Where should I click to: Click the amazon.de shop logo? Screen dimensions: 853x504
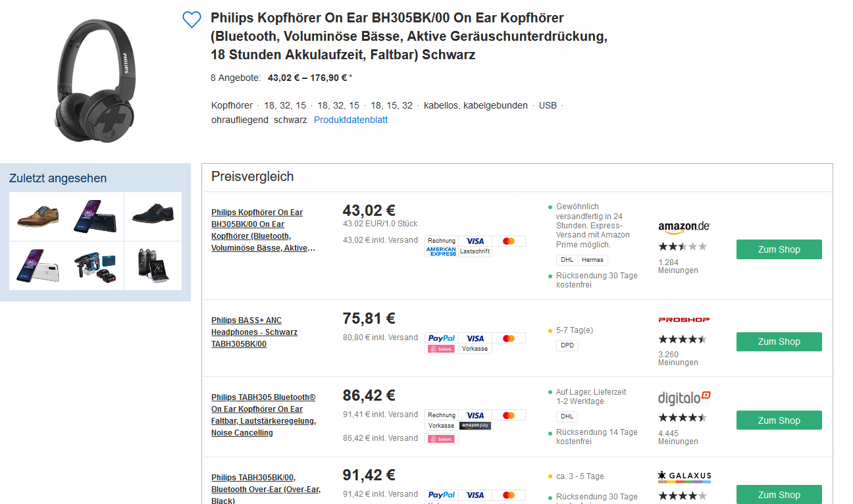coord(684,227)
